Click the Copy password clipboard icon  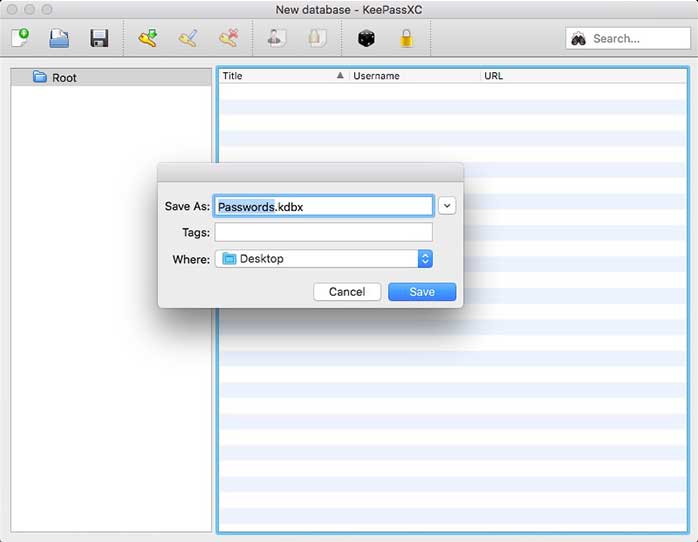317,38
